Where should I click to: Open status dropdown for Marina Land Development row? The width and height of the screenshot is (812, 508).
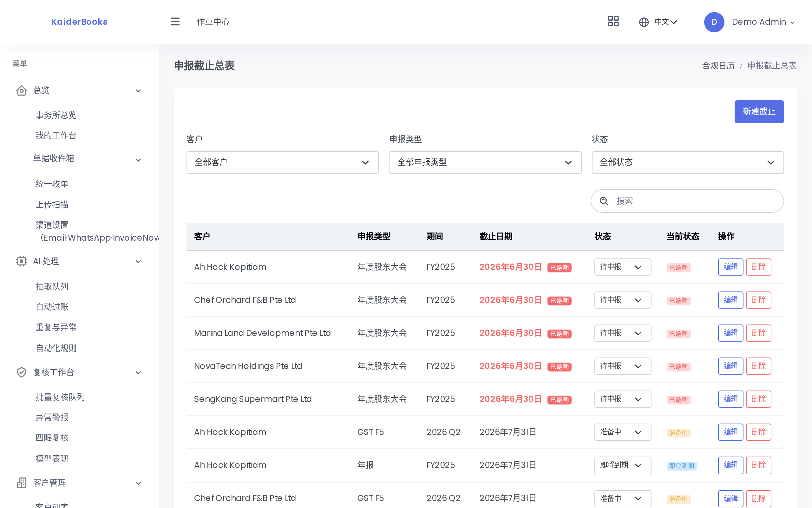tap(622, 333)
